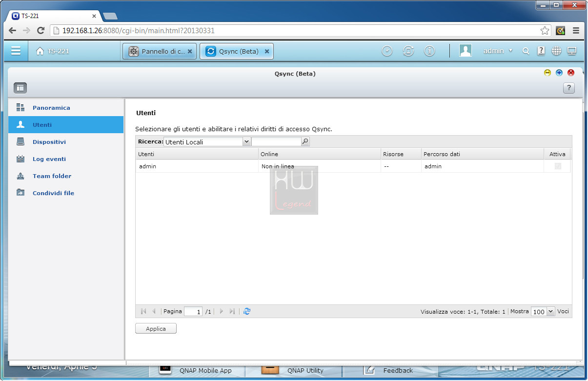Open the QTS help question mark icon
This screenshot has height=381, width=588.
tap(541, 51)
